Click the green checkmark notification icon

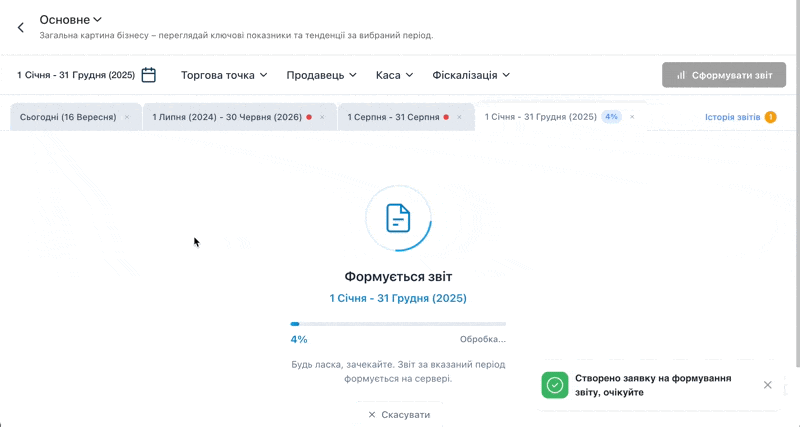(x=555, y=385)
